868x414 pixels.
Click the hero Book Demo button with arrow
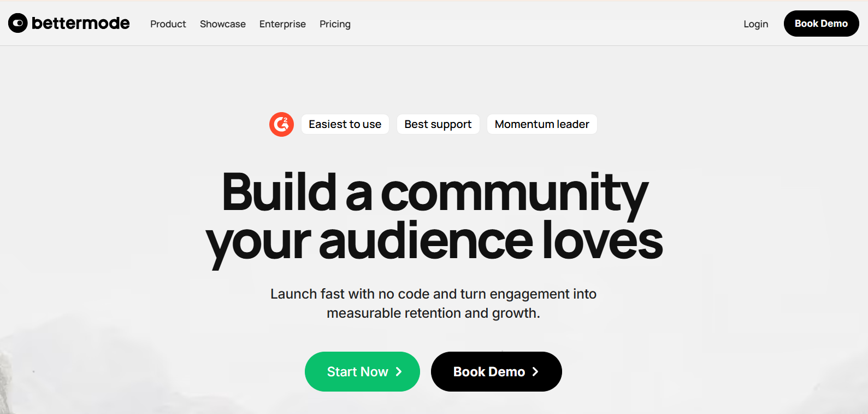coord(497,371)
